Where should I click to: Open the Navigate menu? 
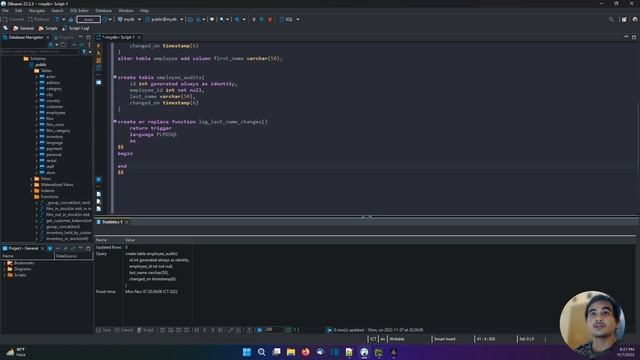click(37, 11)
